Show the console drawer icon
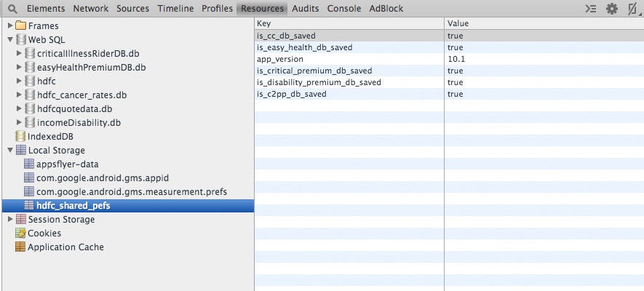 591,9
